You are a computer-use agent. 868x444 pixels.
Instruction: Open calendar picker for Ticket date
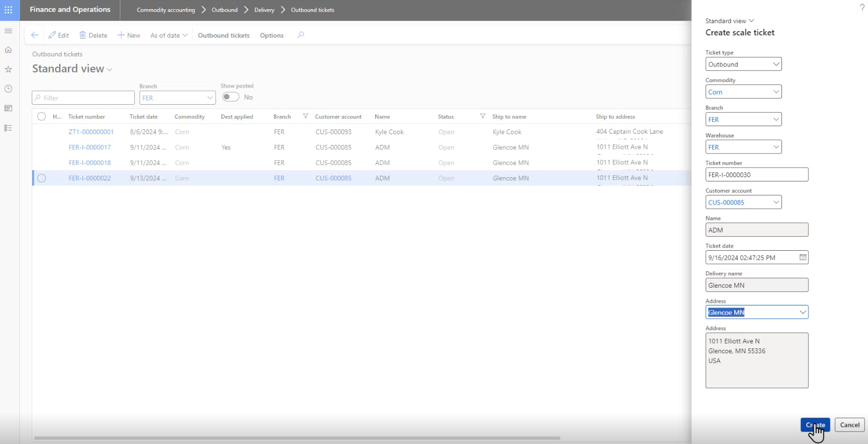[x=802, y=258]
